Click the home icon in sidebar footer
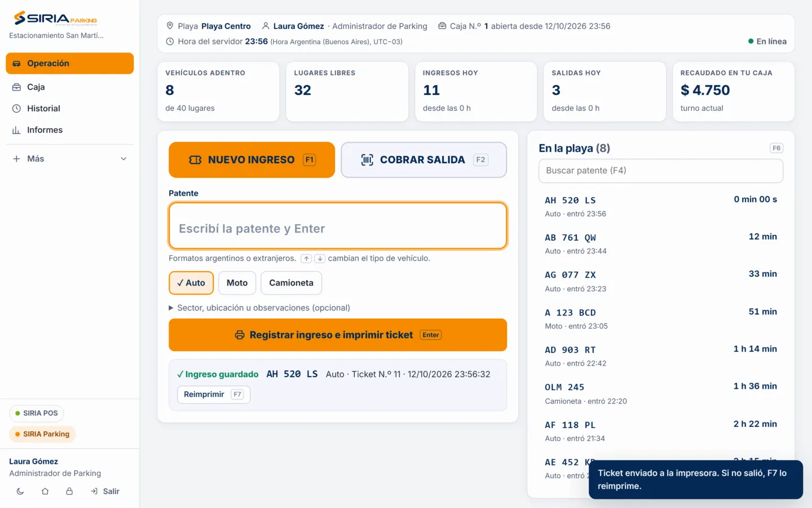Screen dimensions: 812x508 tap(45, 491)
